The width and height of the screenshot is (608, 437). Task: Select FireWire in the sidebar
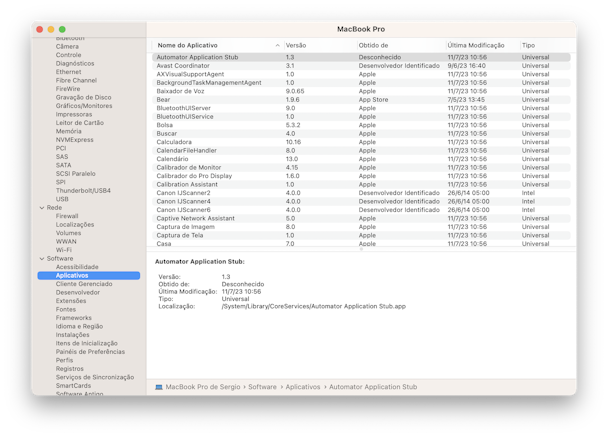pos(68,89)
